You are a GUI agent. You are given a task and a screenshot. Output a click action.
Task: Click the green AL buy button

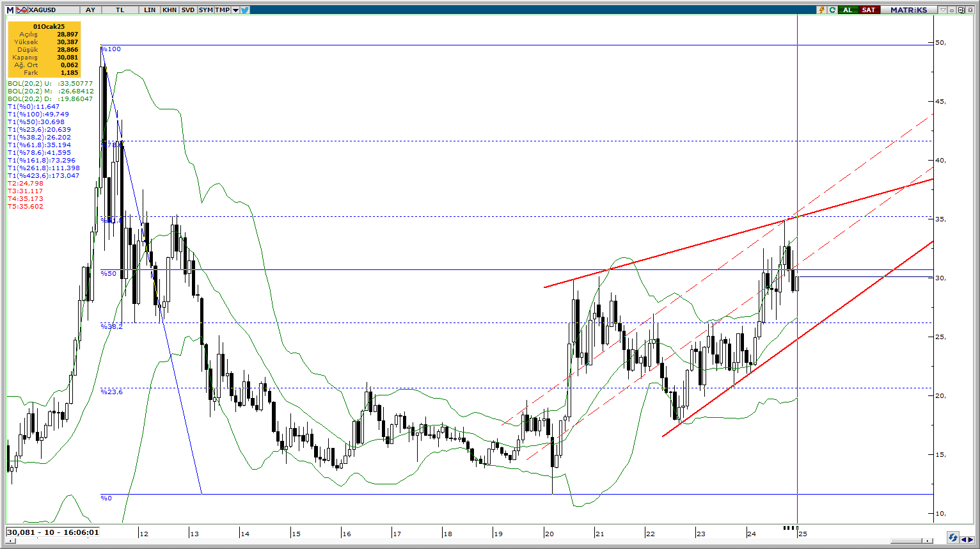click(x=848, y=10)
